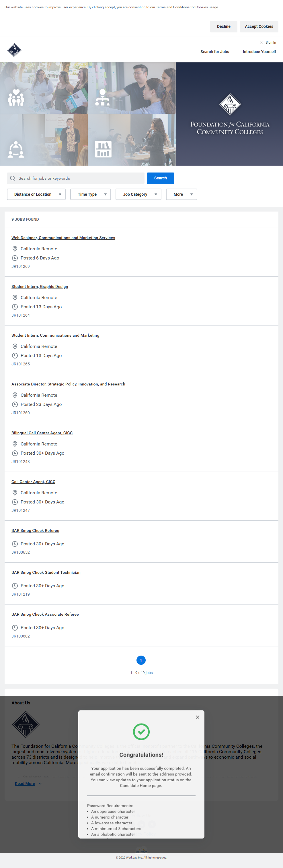Screen dimensions: 283x868
Task: Go to page 1 of results
Action: click(x=141, y=660)
